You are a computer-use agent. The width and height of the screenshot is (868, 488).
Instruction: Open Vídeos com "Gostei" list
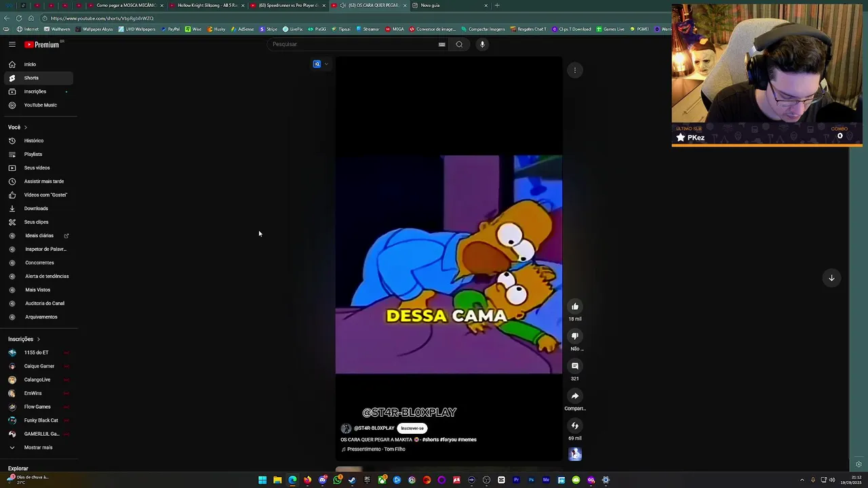39,195
